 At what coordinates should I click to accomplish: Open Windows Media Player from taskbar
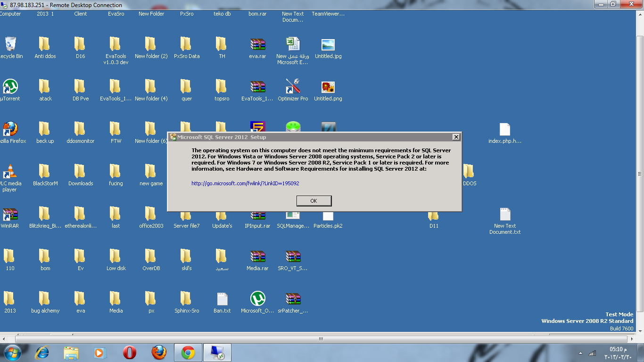pyautogui.click(x=99, y=353)
